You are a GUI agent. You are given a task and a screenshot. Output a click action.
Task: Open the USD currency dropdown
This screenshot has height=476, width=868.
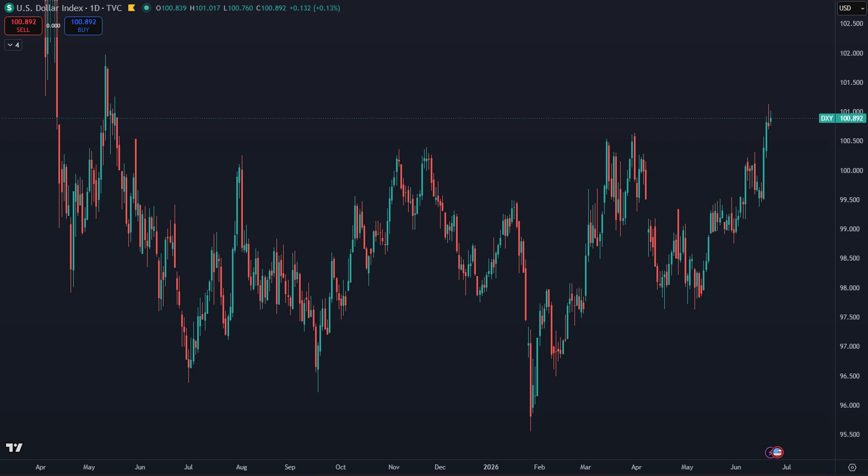[x=851, y=8]
